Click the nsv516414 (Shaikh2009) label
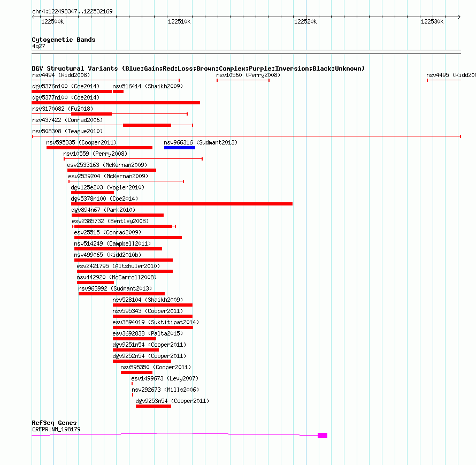The image size is (476, 465). (148, 86)
